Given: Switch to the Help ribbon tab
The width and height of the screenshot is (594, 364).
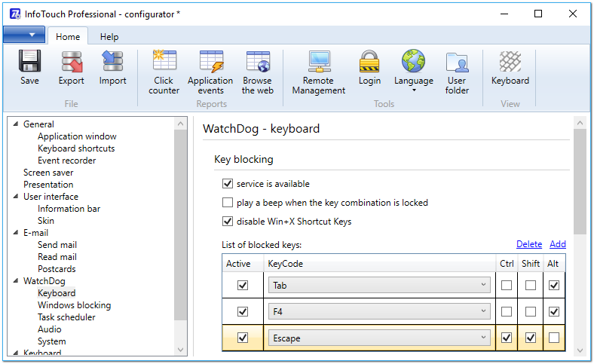Looking at the screenshot, I should coord(109,37).
